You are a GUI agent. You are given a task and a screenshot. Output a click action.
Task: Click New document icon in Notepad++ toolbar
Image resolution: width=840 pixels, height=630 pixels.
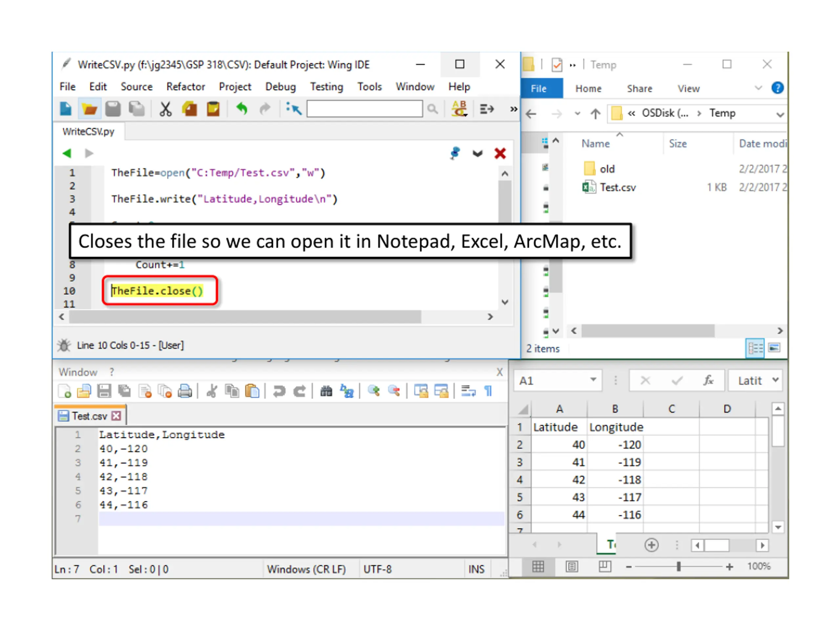tap(65, 391)
